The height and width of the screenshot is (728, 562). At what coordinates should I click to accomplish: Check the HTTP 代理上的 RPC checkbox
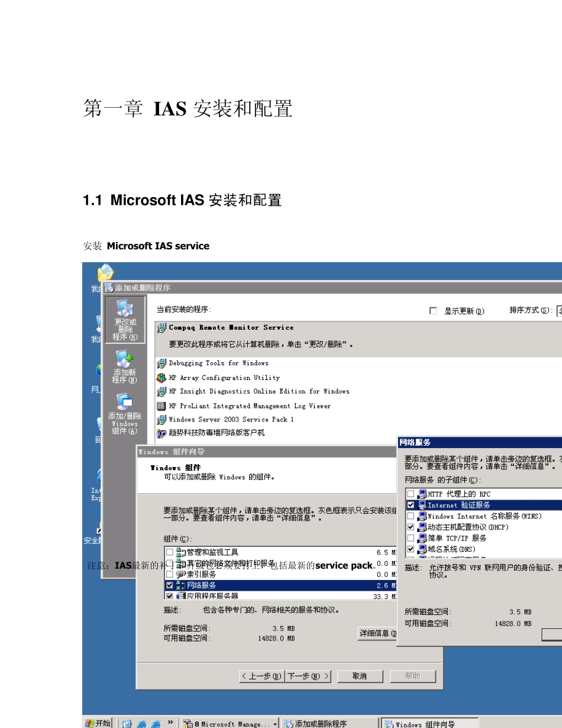tap(411, 494)
